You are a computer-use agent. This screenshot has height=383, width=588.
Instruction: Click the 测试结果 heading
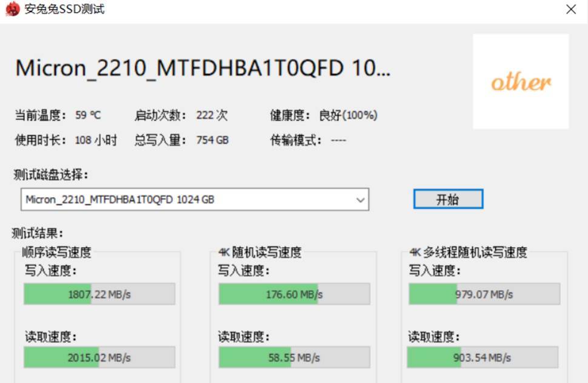(x=38, y=233)
